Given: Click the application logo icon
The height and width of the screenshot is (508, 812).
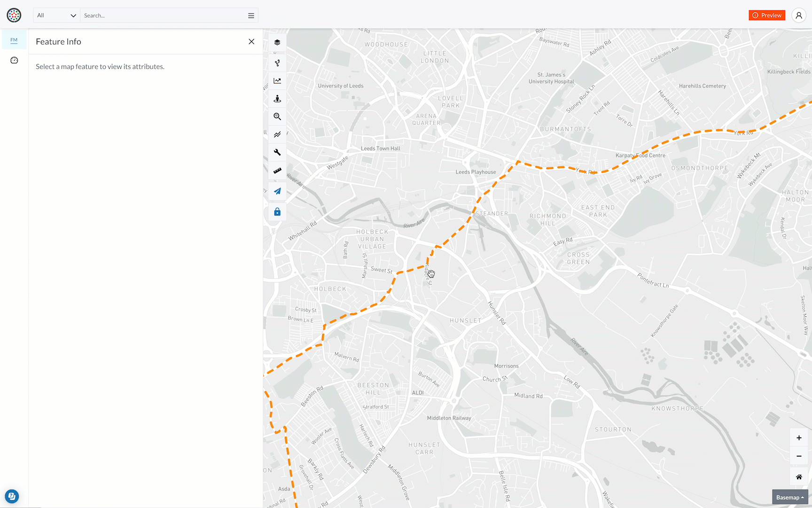Looking at the screenshot, I should click(14, 15).
